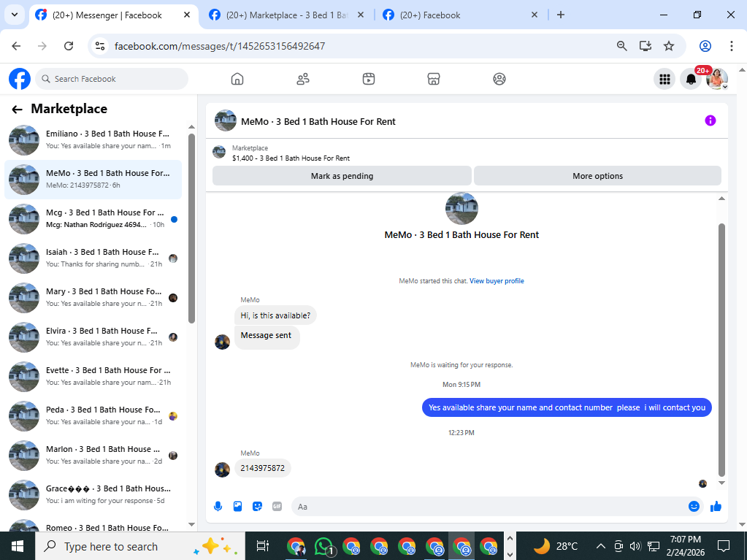
Task: Open the Friends icon in the top bar
Action: (x=303, y=79)
